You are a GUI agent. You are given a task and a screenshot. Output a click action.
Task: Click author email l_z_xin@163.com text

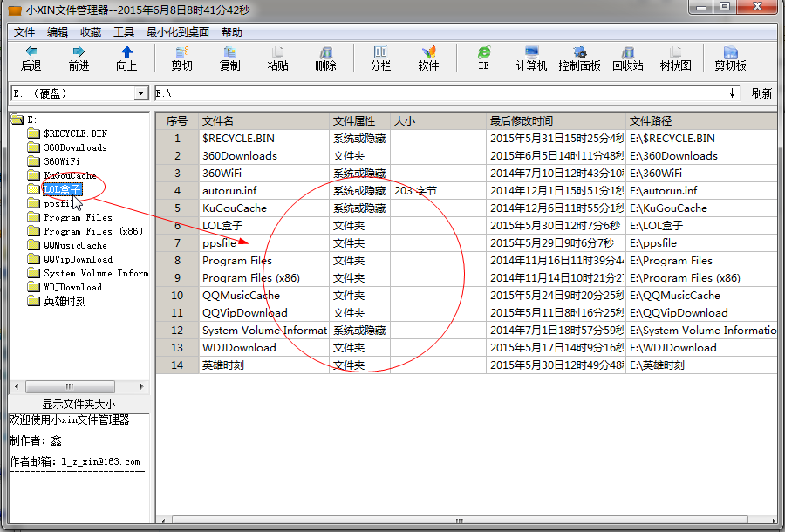click(100, 461)
